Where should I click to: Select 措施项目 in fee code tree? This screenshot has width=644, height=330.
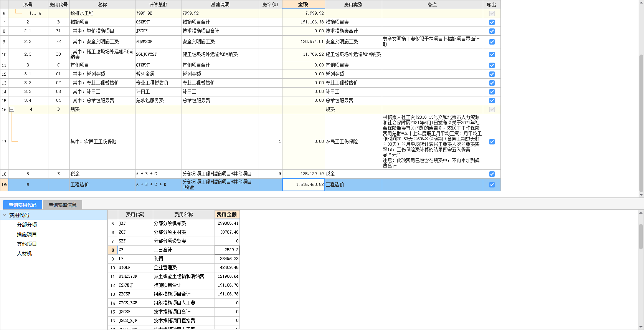(x=27, y=234)
